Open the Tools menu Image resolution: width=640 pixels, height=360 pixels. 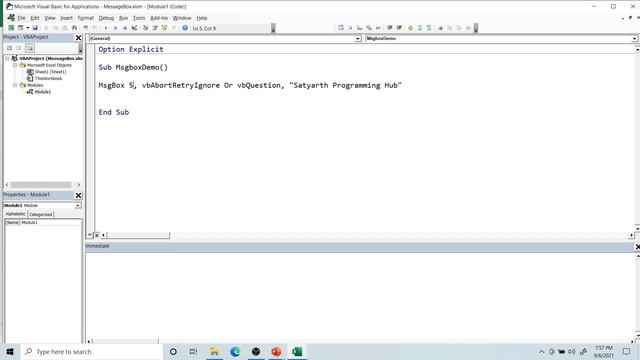tap(139, 18)
